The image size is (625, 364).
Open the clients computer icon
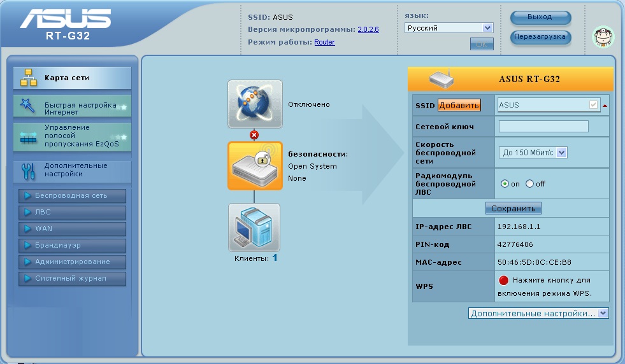click(254, 227)
